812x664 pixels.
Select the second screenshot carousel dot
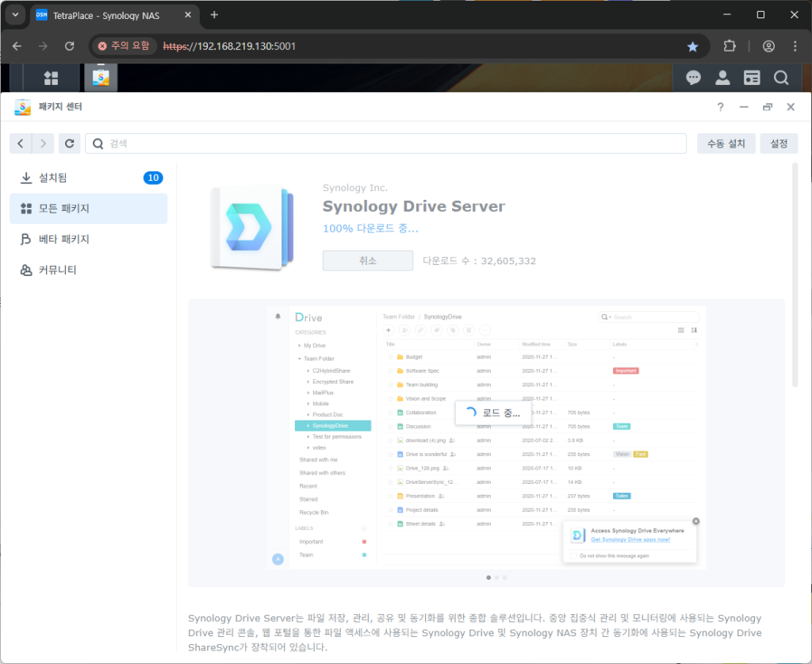496,578
